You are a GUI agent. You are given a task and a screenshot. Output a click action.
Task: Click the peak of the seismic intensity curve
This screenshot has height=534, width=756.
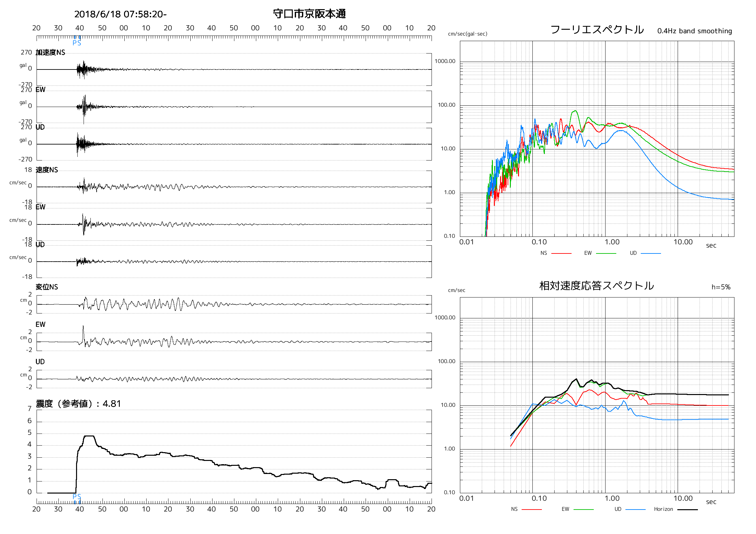[x=89, y=436]
